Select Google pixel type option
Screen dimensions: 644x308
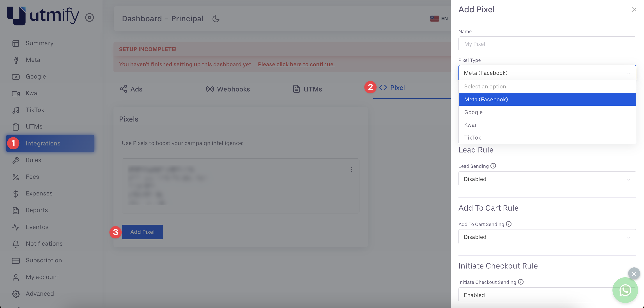547,112
